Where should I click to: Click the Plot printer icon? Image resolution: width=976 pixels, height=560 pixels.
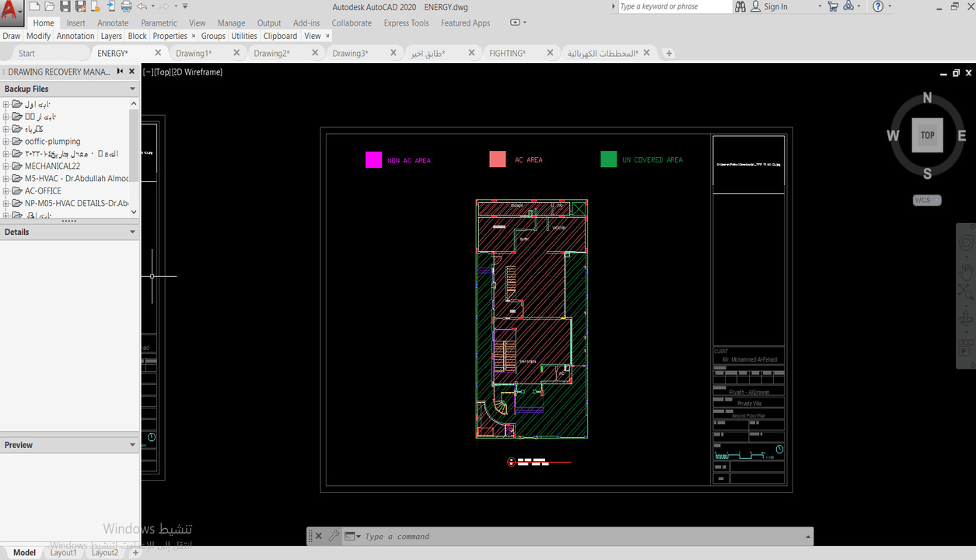126,6
